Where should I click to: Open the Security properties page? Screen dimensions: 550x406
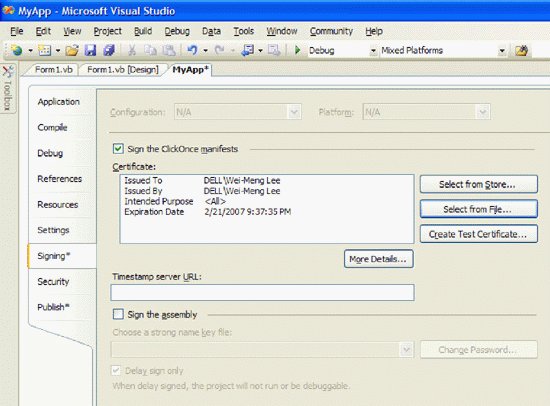tap(53, 281)
